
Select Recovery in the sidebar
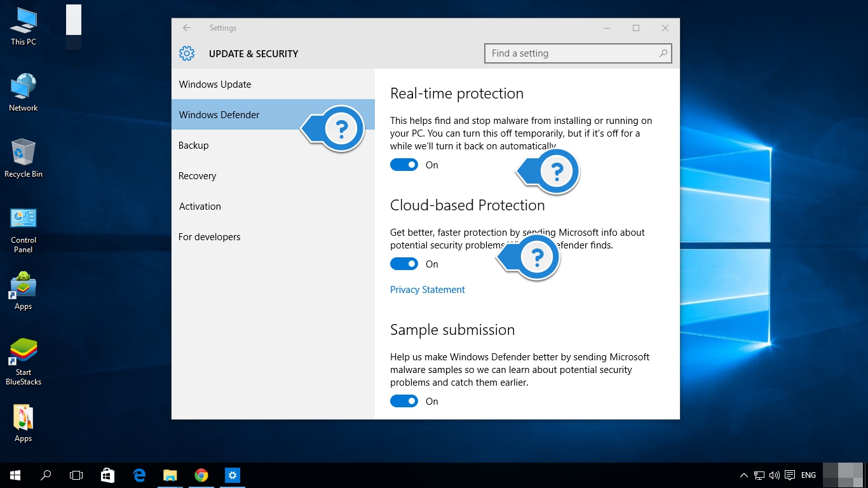pos(273,176)
